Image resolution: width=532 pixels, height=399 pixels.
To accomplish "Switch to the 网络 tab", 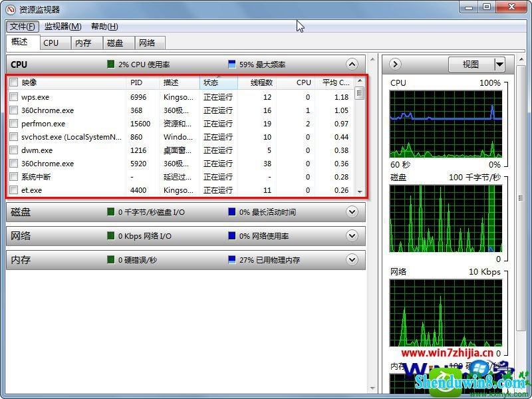I will [x=150, y=43].
